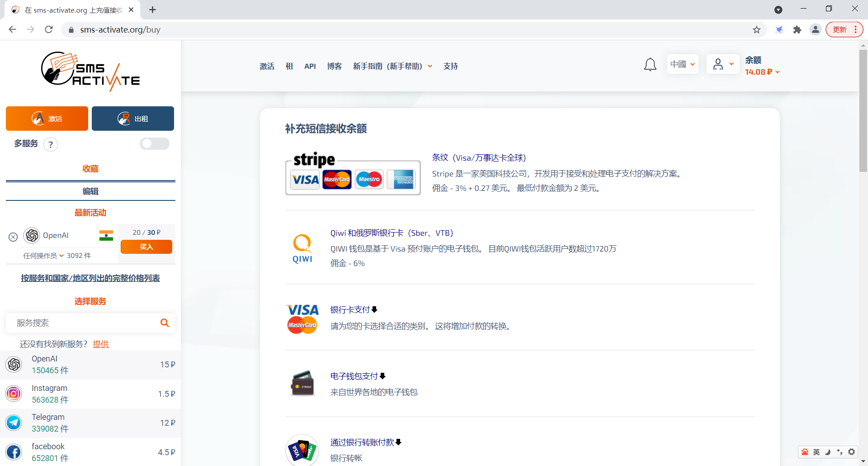Click the India flag icon

coord(106,235)
